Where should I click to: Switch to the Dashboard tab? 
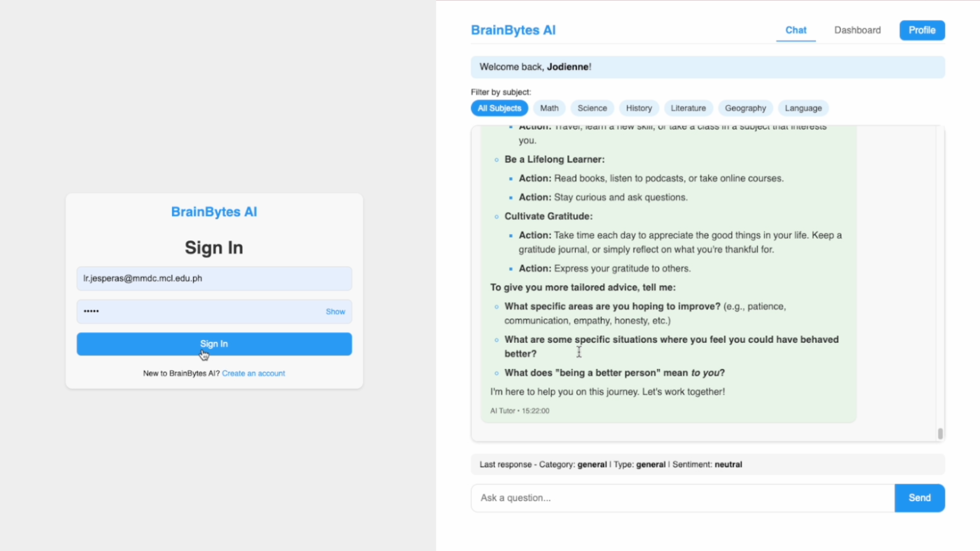tap(857, 30)
